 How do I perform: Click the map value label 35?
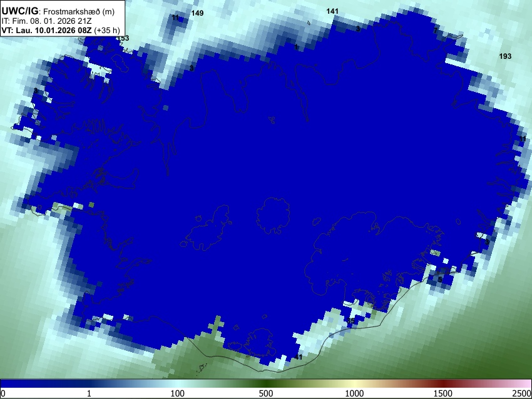tap(351, 321)
